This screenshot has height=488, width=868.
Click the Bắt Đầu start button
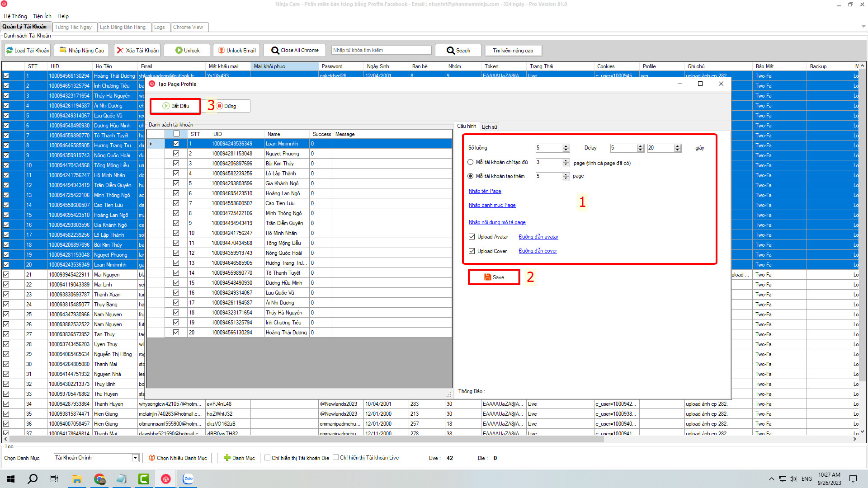pyautogui.click(x=175, y=105)
